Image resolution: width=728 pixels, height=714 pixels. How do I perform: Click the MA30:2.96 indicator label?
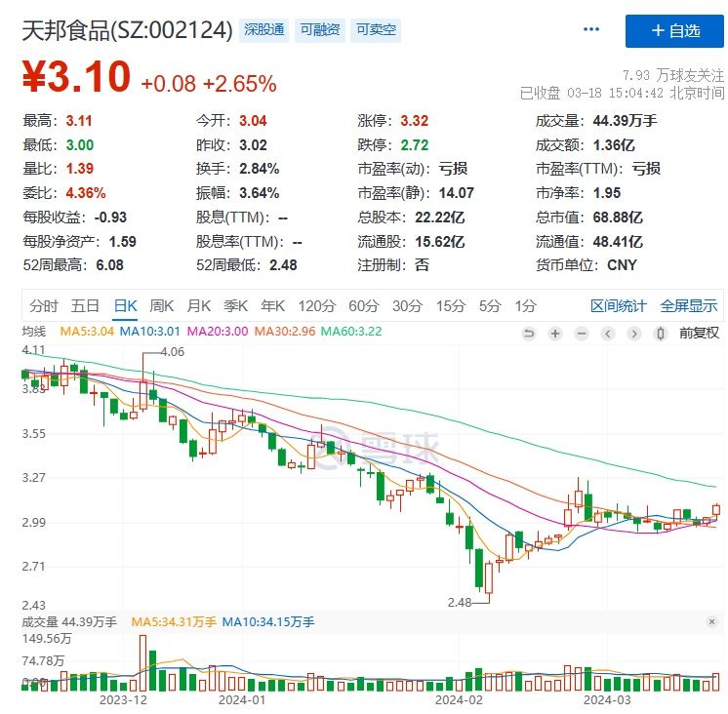(x=285, y=332)
